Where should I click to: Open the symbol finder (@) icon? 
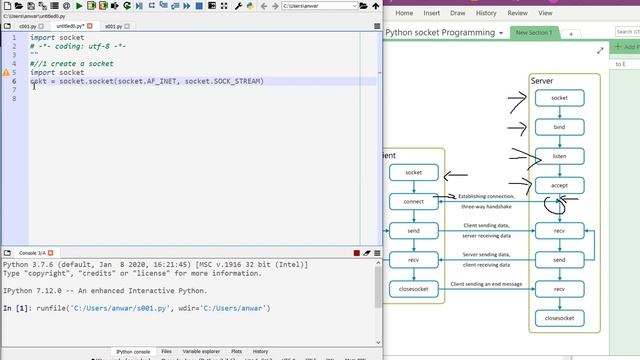[x=67, y=6]
